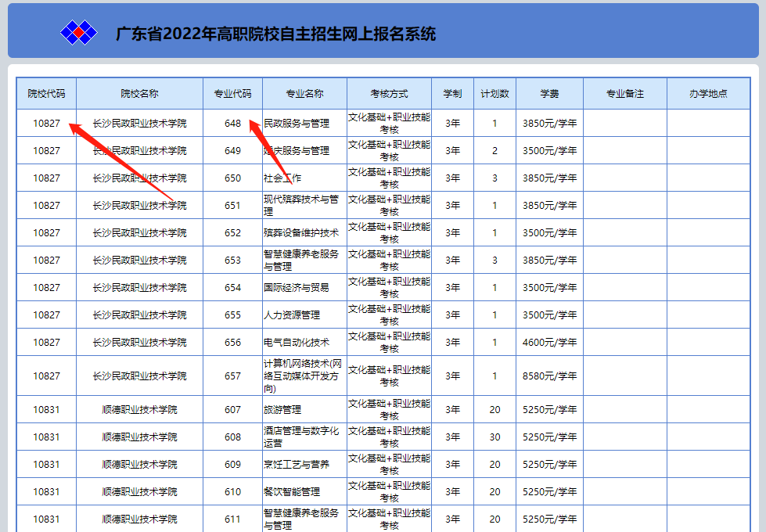Click the 餐饮智能管理 major name
This screenshot has width=766, height=532.
click(x=292, y=491)
